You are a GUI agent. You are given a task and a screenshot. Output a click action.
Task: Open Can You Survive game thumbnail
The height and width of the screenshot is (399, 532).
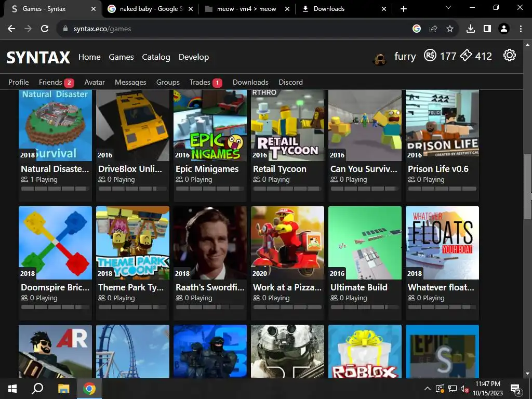click(x=365, y=125)
